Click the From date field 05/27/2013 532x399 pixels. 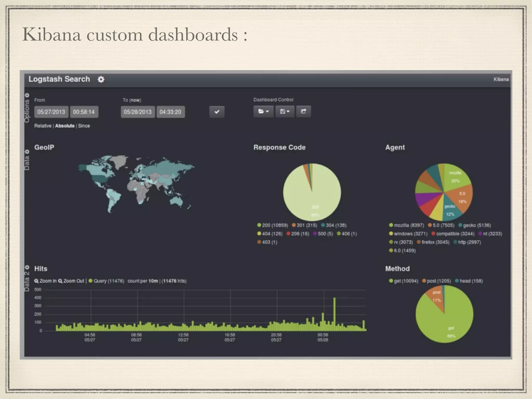[x=51, y=112]
